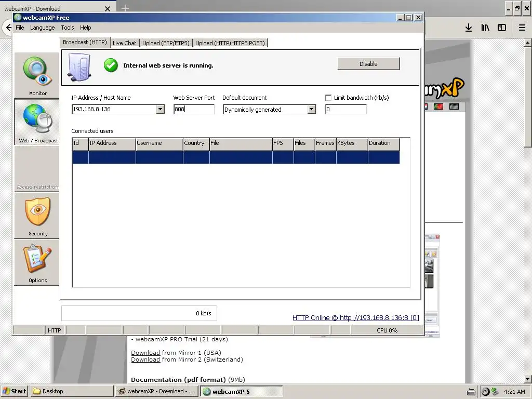Switch to webcamXP - Download taskbar window

(157, 391)
